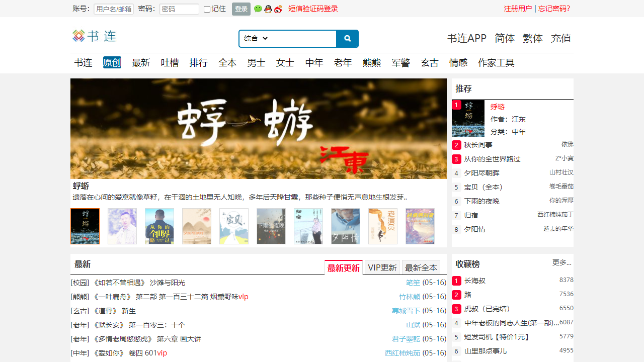Switch to the 最新全本 tab

tap(421, 267)
